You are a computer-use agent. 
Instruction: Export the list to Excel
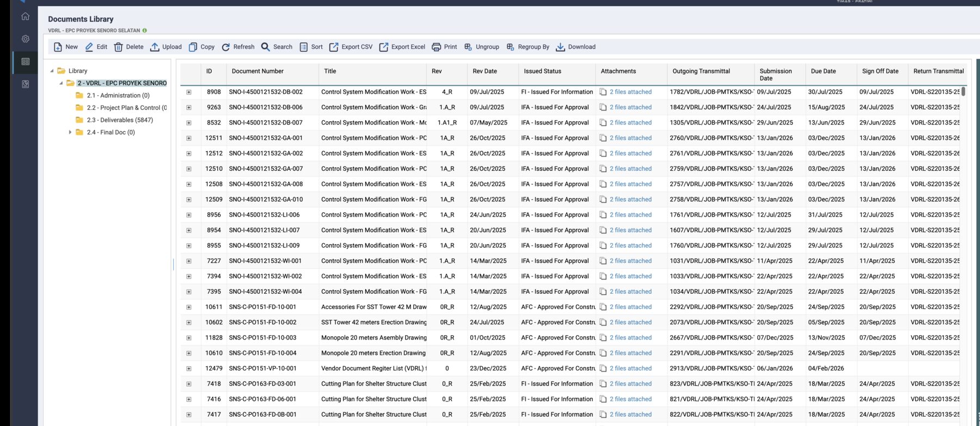point(402,47)
